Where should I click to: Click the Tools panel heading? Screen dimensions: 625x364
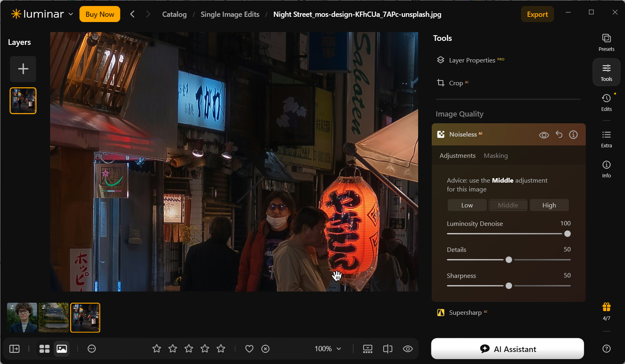(442, 38)
